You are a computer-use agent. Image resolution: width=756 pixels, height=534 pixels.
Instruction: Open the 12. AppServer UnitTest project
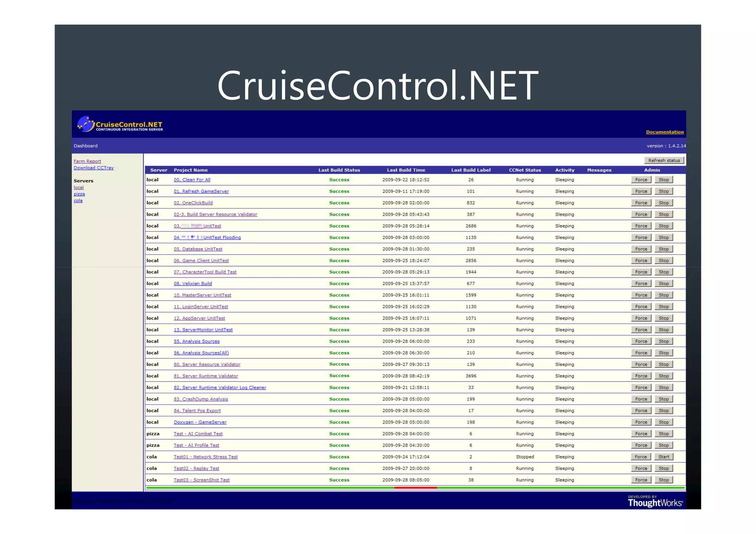(x=199, y=318)
